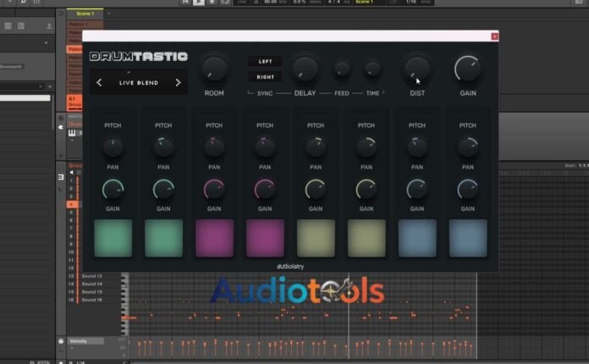Click the play button in the transport bar

coord(198,3)
